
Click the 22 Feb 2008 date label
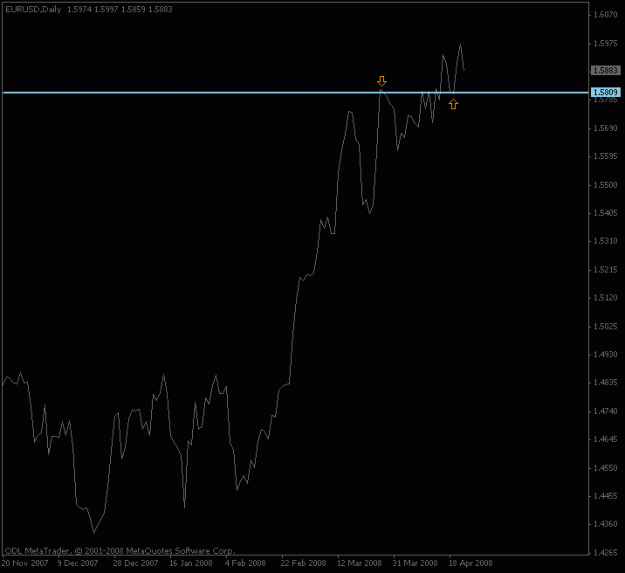pyautogui.click(x=303, y=563)
